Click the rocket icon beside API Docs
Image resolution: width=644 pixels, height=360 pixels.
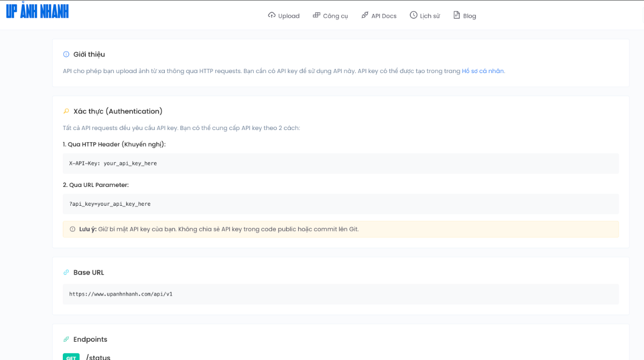click(365, 15)
